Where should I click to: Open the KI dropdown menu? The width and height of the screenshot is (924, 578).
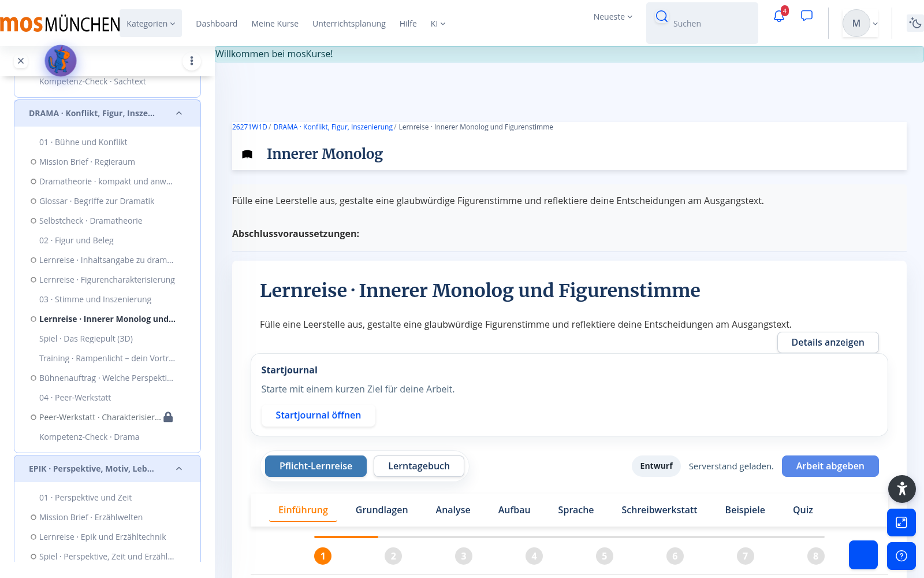(438, 24)
